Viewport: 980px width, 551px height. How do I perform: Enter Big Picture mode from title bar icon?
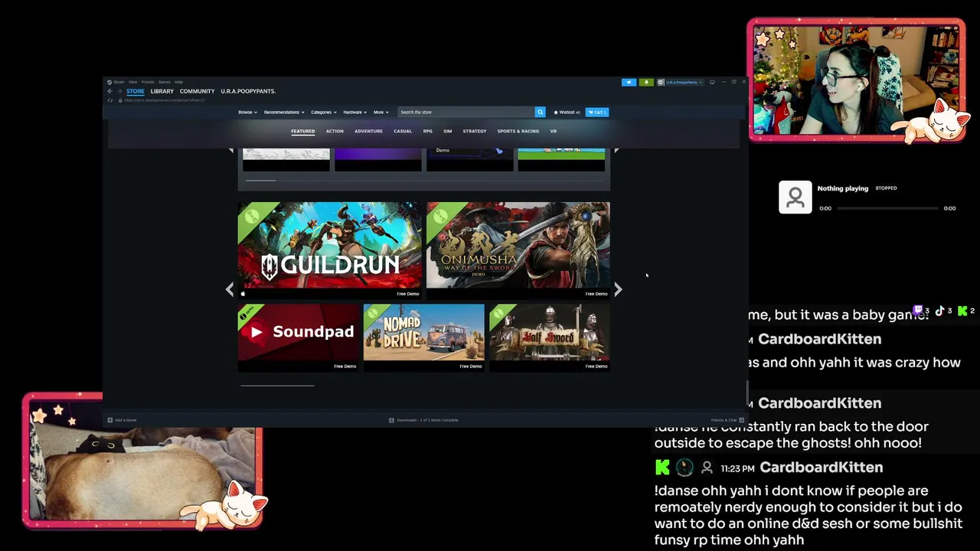click(712, 82)
